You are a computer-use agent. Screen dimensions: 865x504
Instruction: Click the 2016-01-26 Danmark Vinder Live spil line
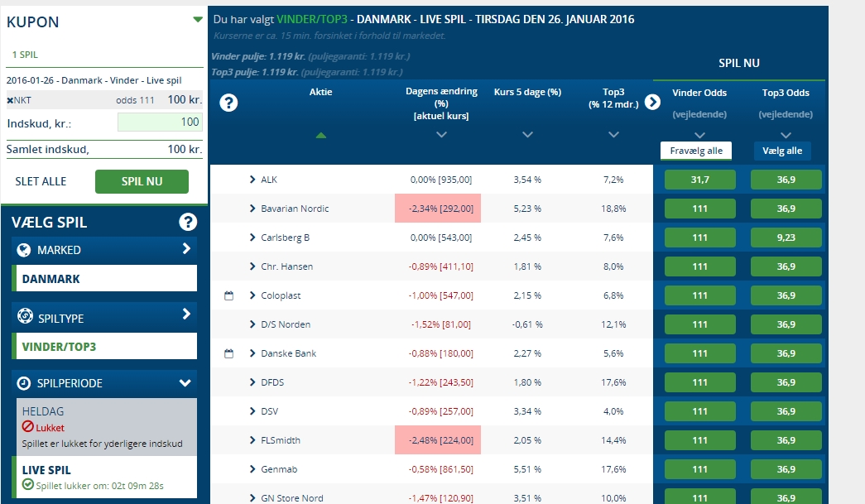click(94, 80)
